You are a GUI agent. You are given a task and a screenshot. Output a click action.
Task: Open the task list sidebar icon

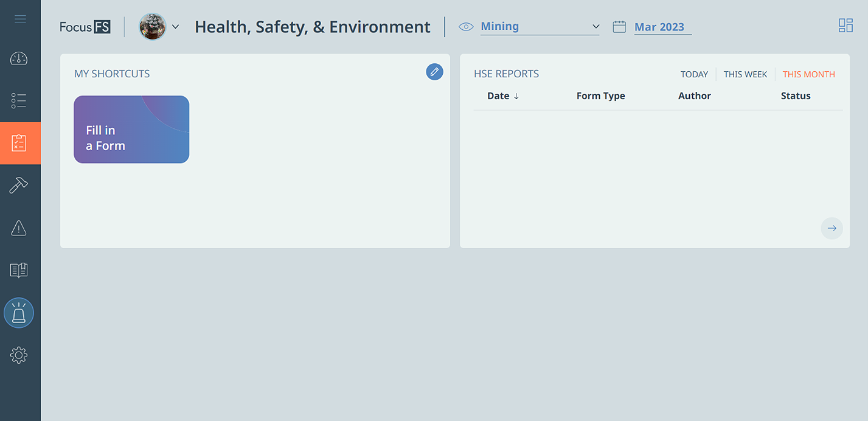coord(19,100)
